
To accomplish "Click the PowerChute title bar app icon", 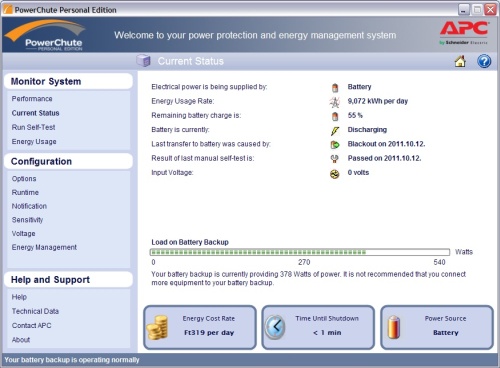I will coord(8,9).
